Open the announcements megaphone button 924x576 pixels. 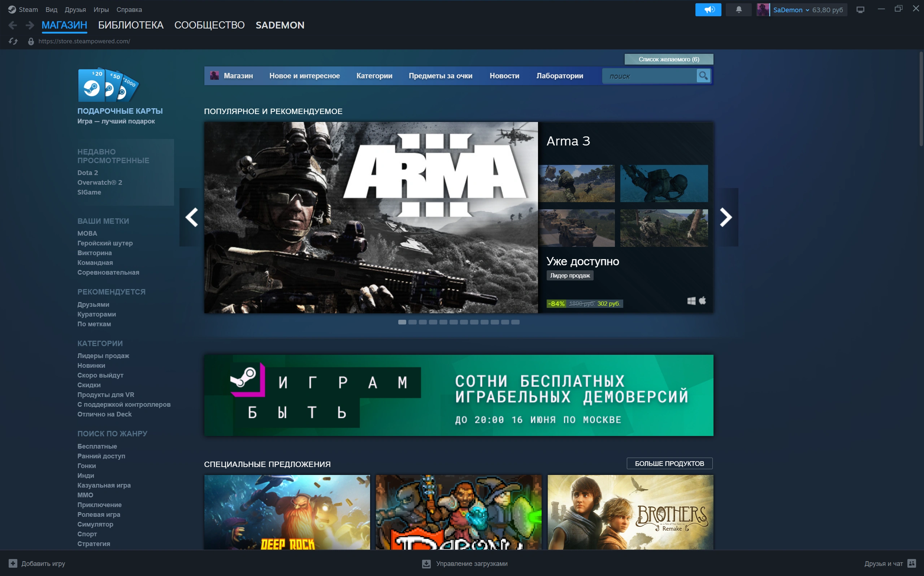click(x=708, y=9)
